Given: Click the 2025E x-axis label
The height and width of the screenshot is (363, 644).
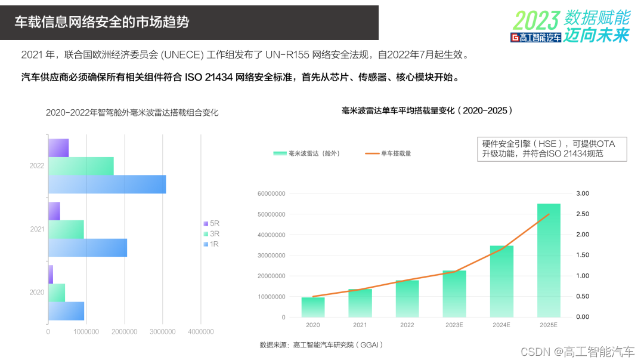Looking at the screenshot, I should tap(549, 325).
